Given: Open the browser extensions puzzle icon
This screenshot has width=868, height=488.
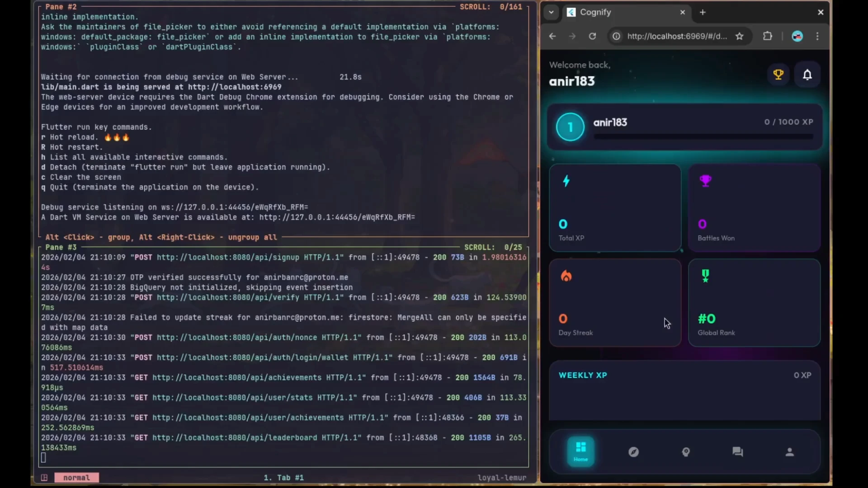Looking at the screenshot, I should [768, 36].
